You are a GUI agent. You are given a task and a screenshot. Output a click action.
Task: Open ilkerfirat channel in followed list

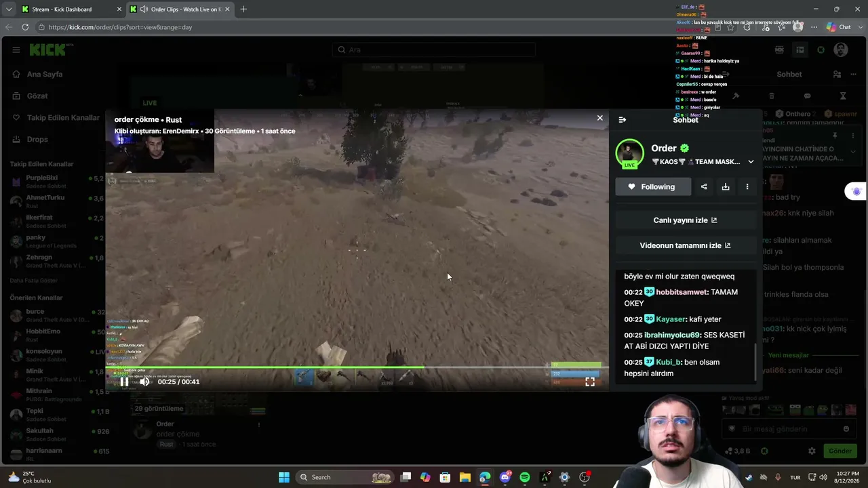coord(56,221)
